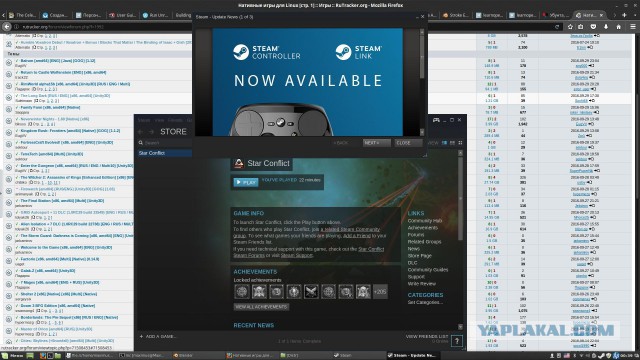Click the Pocket icon in Firefox toolbar
640x360 pixels.
(593, 27)
